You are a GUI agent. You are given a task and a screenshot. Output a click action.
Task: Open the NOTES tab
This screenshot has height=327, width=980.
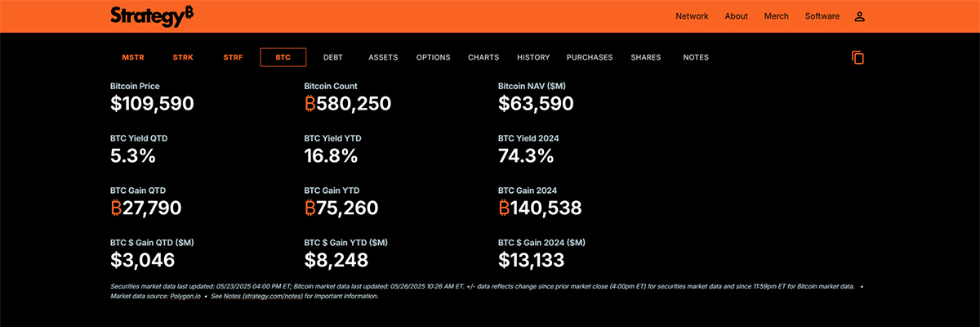tap(696, 57)
